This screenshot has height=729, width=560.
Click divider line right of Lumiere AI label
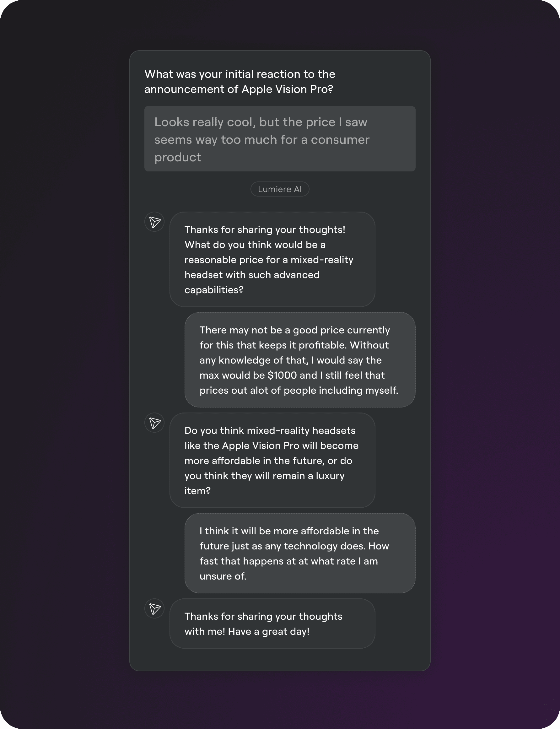pos(362,189)
